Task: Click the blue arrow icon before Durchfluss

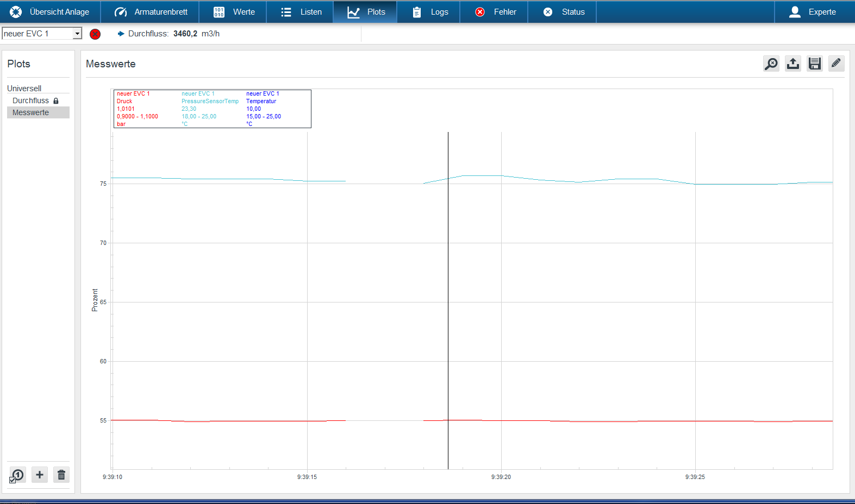Action: [x=121, y=34]
